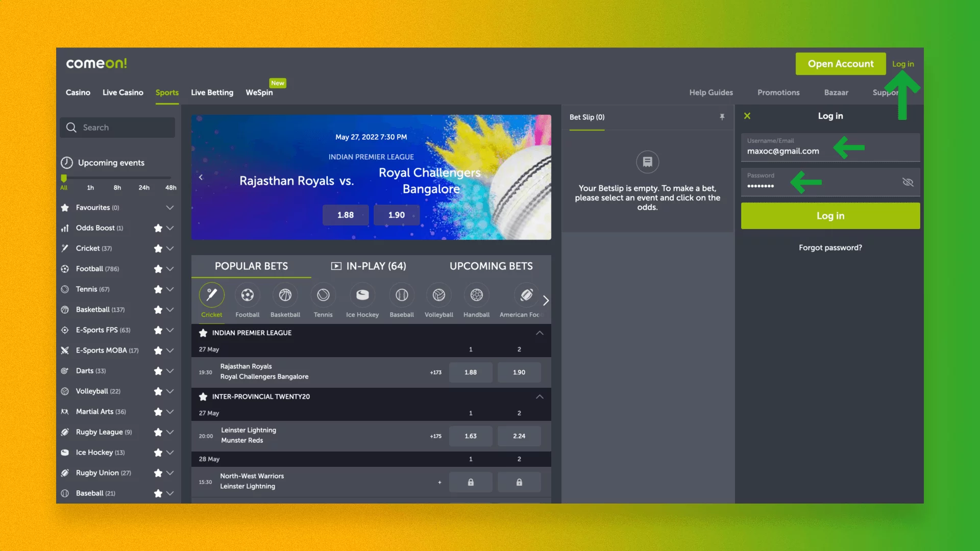Select the Football sport icon in popular bets
Screen dimensions: 980x551
[247, 295]
